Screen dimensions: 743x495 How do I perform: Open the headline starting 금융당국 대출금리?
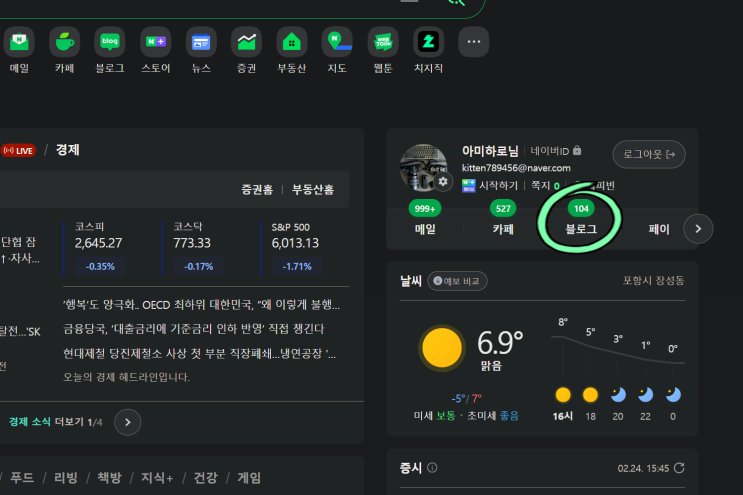pyautogui.click(x=194, y=329)
